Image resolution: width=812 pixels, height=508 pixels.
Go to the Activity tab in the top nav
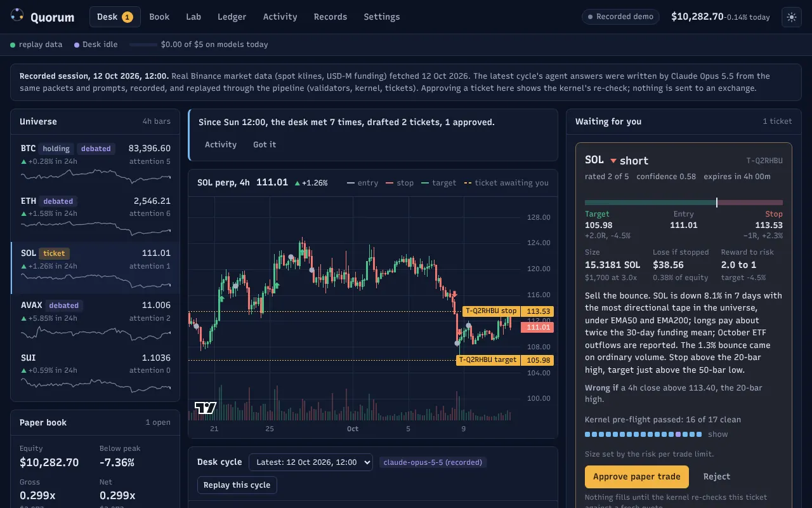[x=280, y=17]
